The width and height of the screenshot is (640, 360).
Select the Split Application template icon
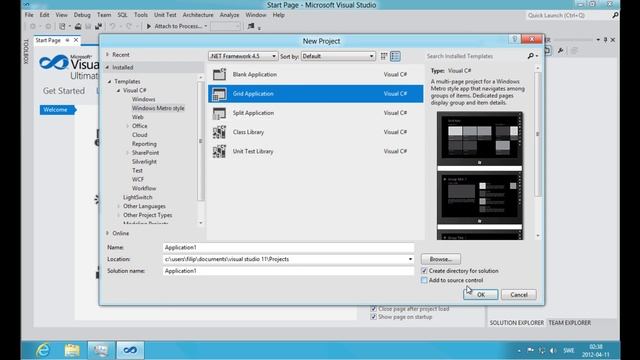(219, 113)
